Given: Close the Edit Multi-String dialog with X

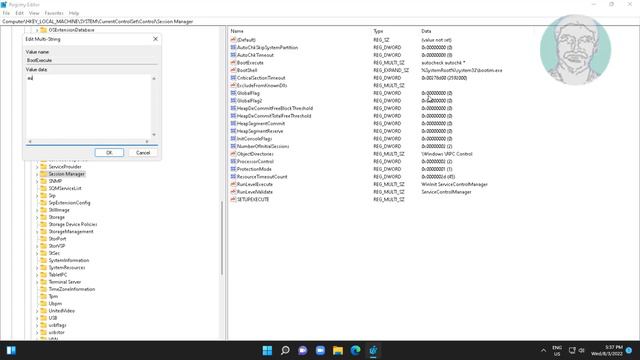Looking at the screenshot, I should coord(155,39).
